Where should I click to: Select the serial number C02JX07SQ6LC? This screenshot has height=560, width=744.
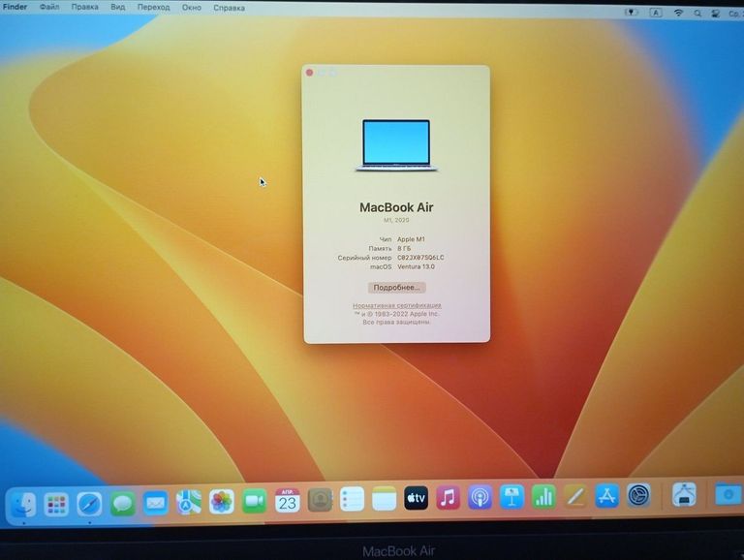pos(420,258)
